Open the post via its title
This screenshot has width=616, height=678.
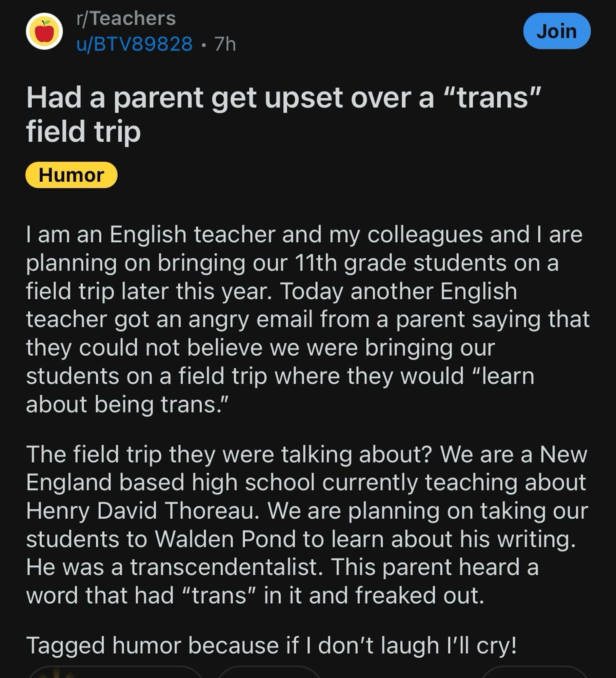[283, 98]
